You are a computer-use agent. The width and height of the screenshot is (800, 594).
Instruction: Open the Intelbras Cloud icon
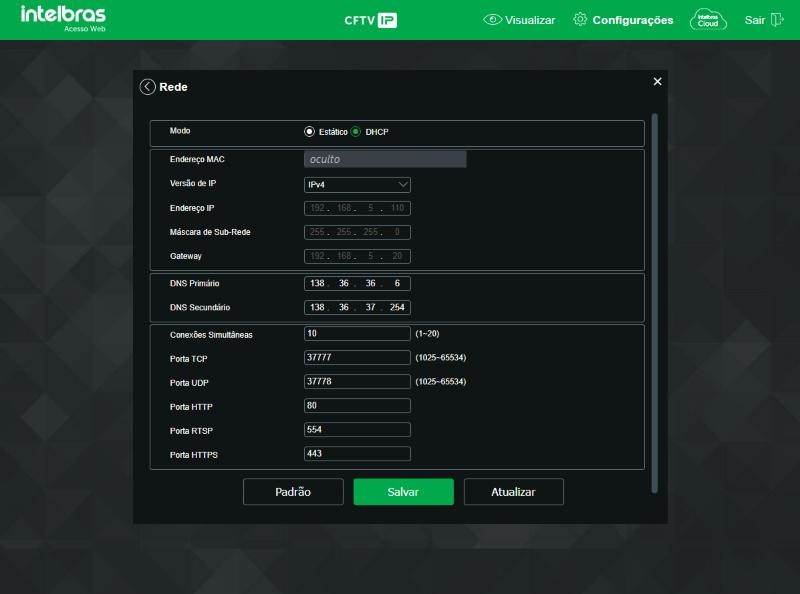[708, 20]
